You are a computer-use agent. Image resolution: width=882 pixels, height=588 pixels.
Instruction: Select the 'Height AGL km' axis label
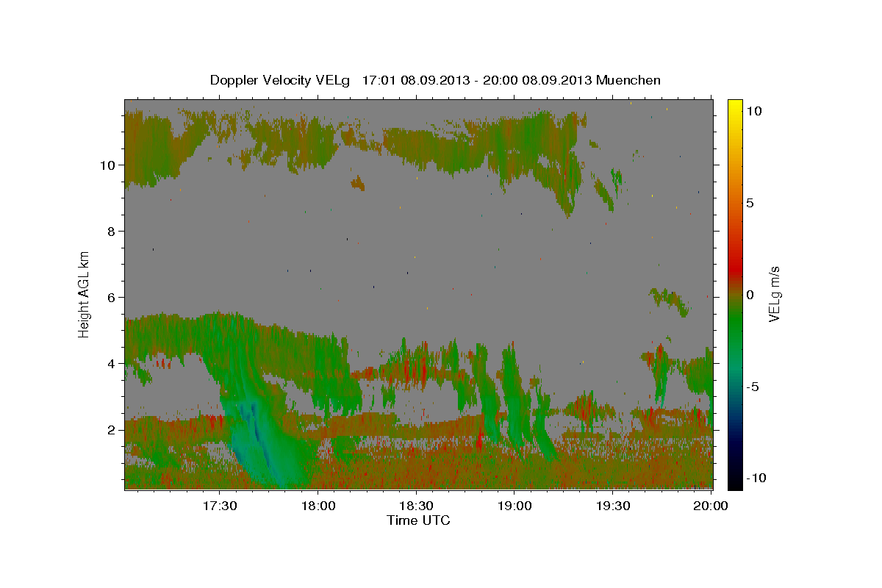[x=85, y=293]
